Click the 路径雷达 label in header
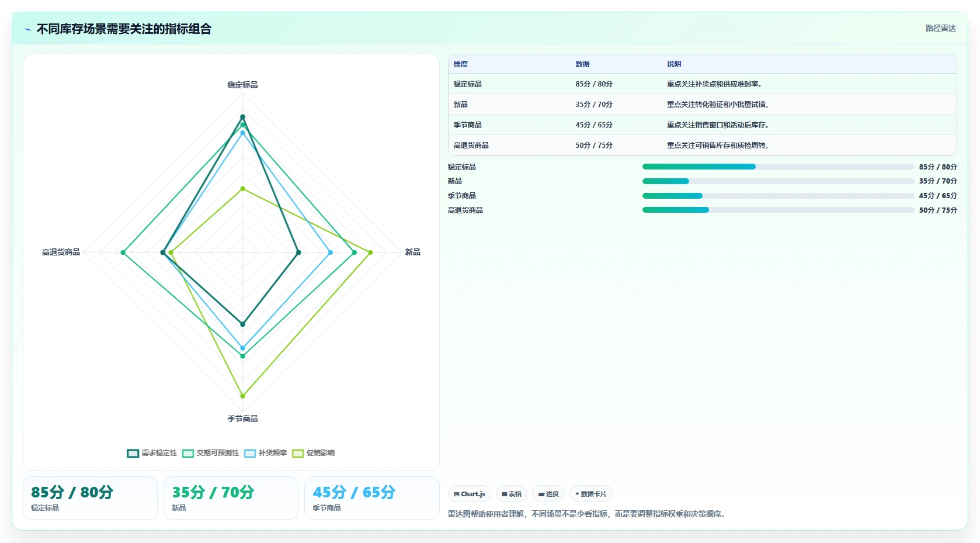This screenshot has width=980, height=543. point(940,28)
